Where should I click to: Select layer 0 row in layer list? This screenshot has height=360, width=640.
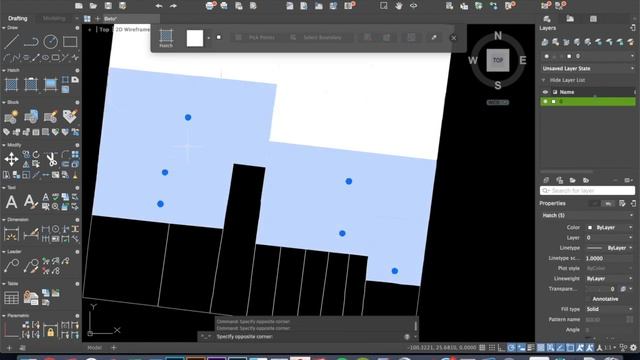587,101
